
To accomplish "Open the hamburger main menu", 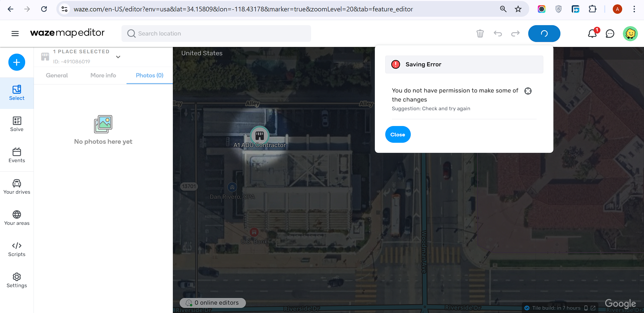I will pyautogui.click(x=15, y=34).
